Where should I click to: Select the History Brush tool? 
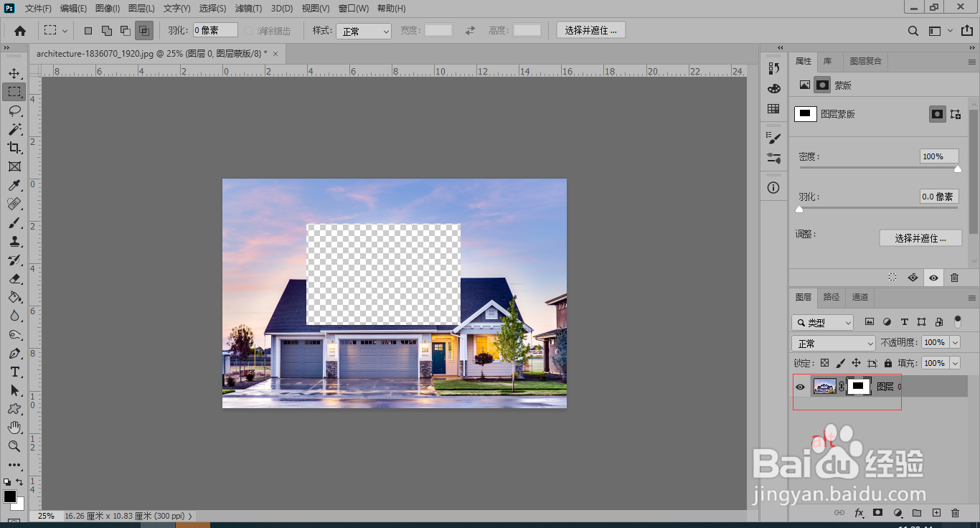tap(14, 260)
